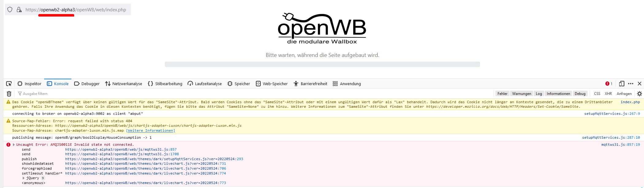644x188 pixels.
Task: Click the red error icon beside Uncaught Error
Action: [8, 145]
